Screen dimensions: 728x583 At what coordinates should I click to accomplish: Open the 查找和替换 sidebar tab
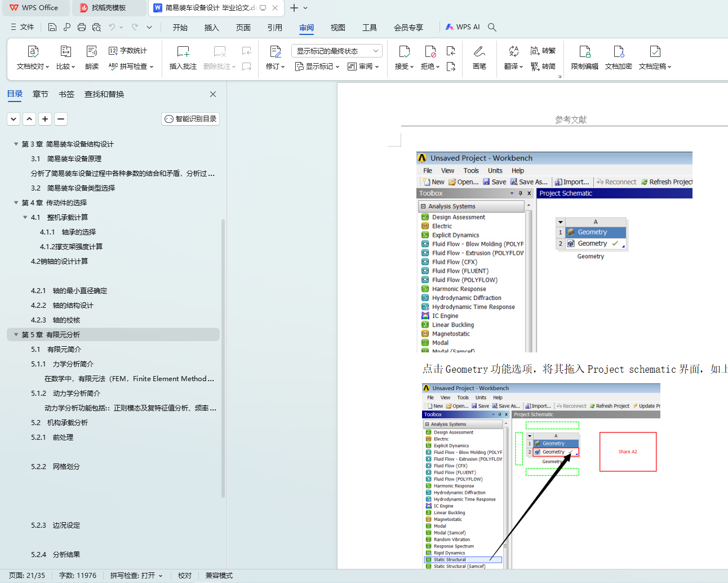pyautogui.click(x=104, y=94)
